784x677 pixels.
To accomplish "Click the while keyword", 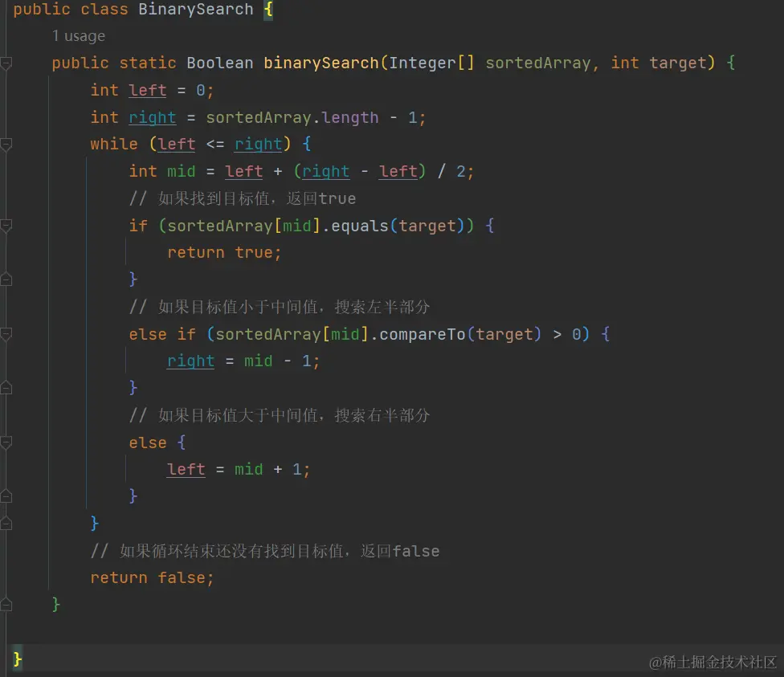I will tap(113, 144).
